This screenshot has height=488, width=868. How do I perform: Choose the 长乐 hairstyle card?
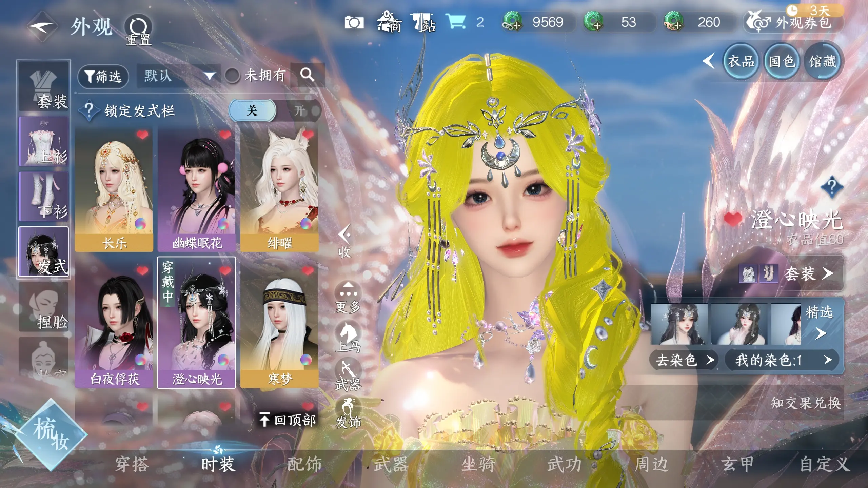click(114, 190)
